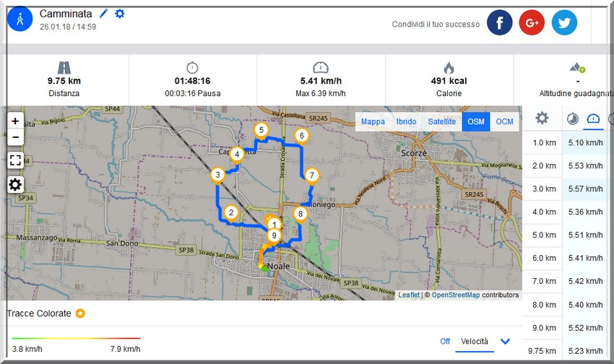
Task: Click the 26.01.18 / 14:59 date
Action: 68,27
